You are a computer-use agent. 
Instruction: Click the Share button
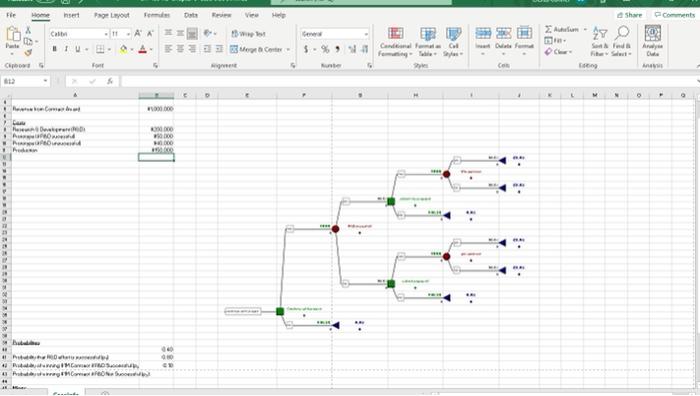click(629, 15)
